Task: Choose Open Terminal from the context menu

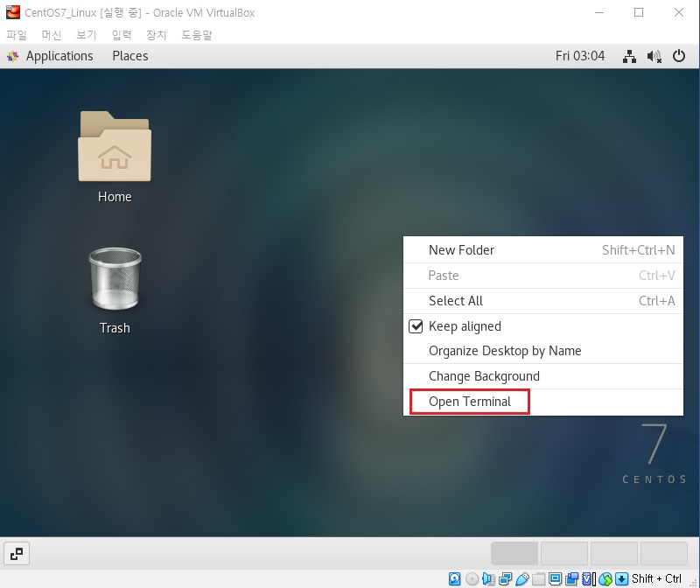Action: tap(542, 402)
